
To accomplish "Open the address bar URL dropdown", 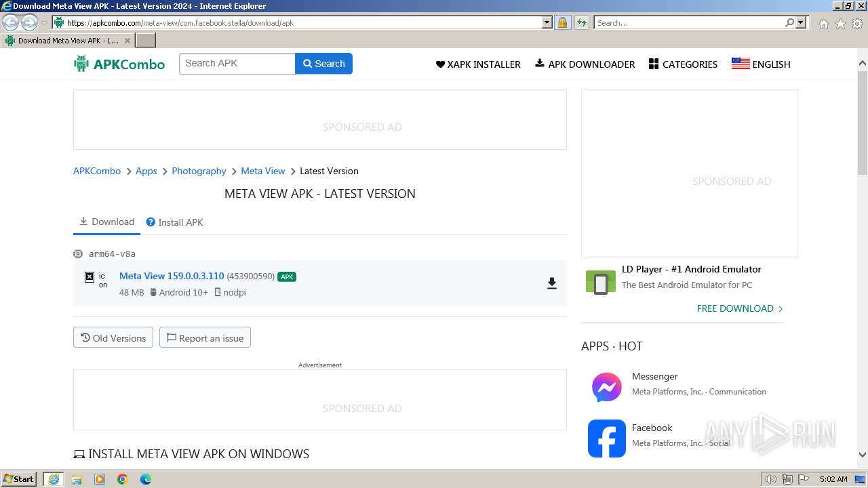I will point(547,22).
